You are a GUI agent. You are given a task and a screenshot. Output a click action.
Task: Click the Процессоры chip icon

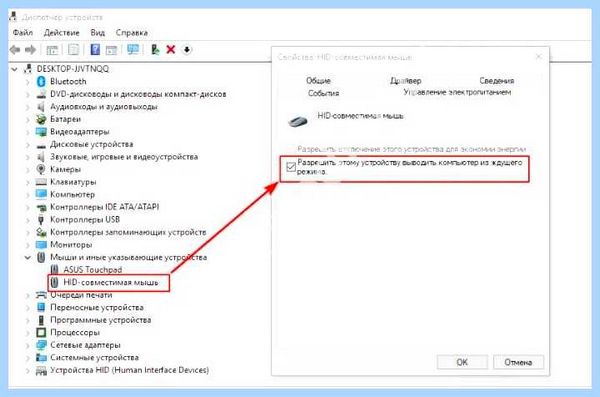click(x=41, y=332)
